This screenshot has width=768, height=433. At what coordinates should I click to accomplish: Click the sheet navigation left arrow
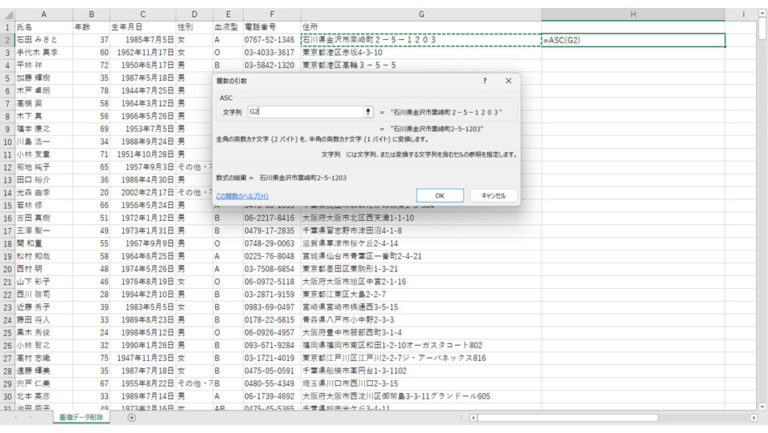pyautogui.click(x=17, y=418)
